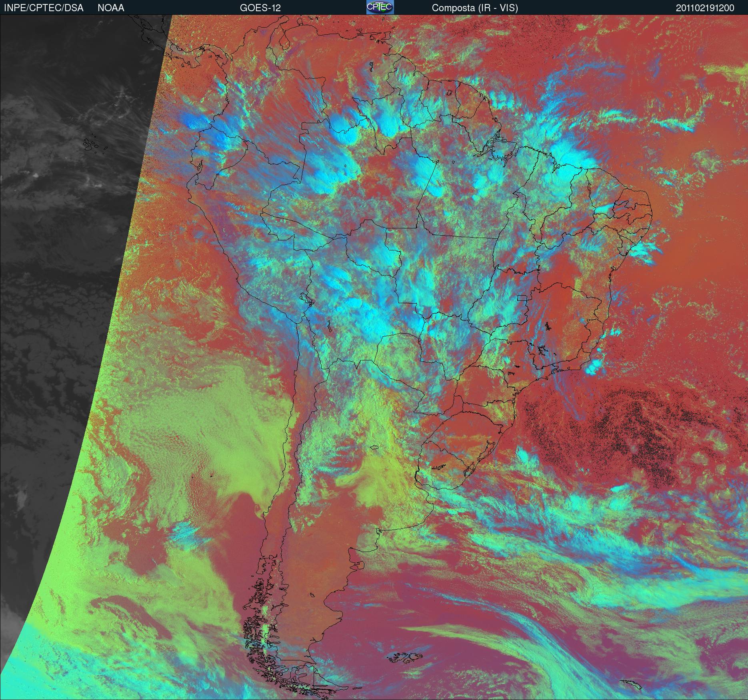Click the 'NOAA' label in header
748x700 pixels.
[x=111, y=8]
